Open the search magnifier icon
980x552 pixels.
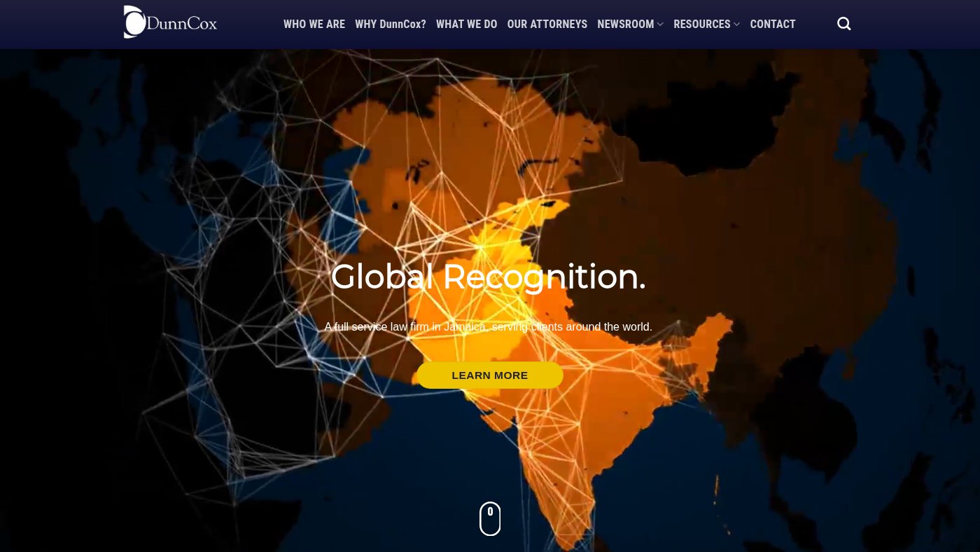click(x=844, y=24)
